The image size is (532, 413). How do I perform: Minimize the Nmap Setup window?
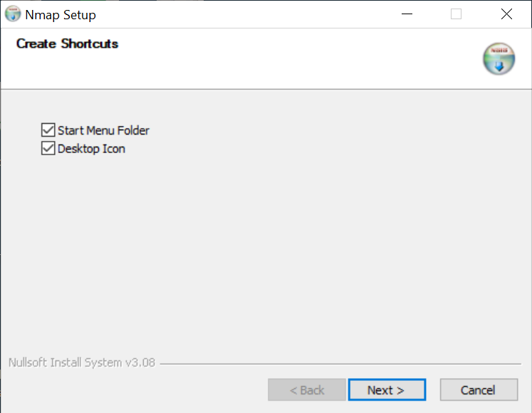tap(407, 14)
